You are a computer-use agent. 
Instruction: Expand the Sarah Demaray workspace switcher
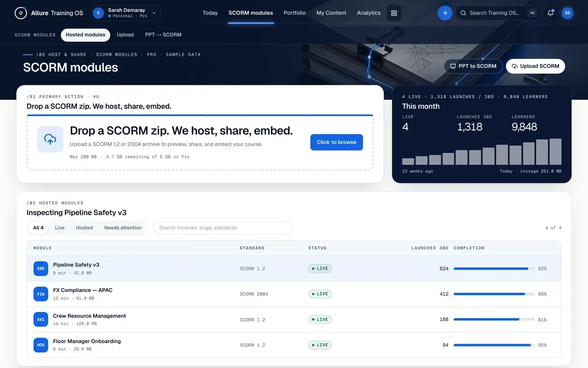click(125, 13)
